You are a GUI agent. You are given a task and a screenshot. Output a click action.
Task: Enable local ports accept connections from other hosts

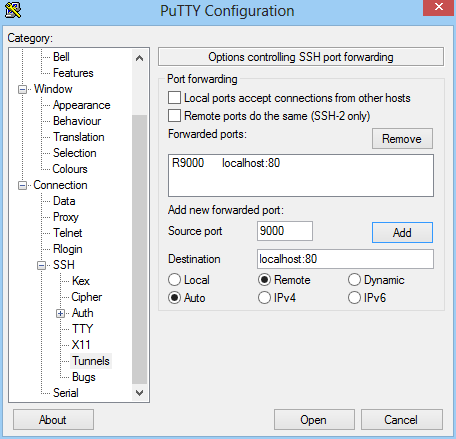click(174, 98)
